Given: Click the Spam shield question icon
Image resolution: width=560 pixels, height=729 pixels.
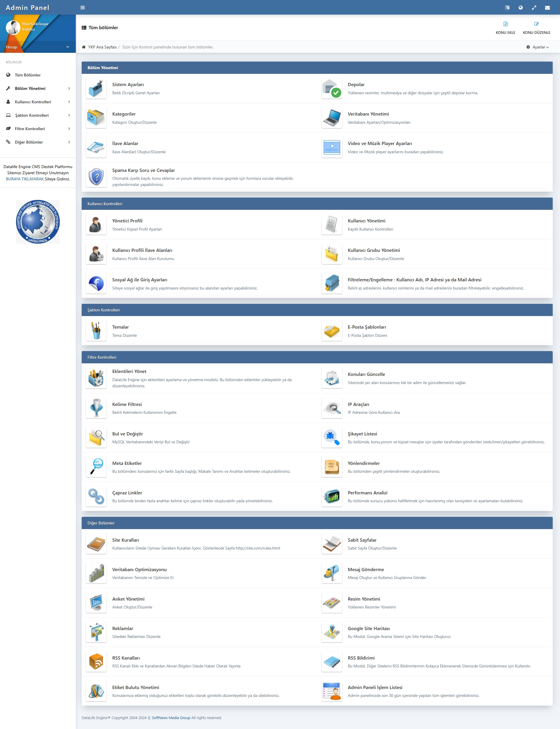Looking at the screenshot, I should [96, 177].
